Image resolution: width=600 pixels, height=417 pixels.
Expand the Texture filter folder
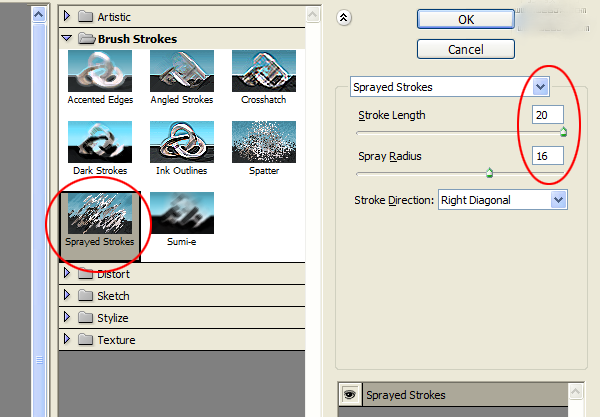point(67,339)
